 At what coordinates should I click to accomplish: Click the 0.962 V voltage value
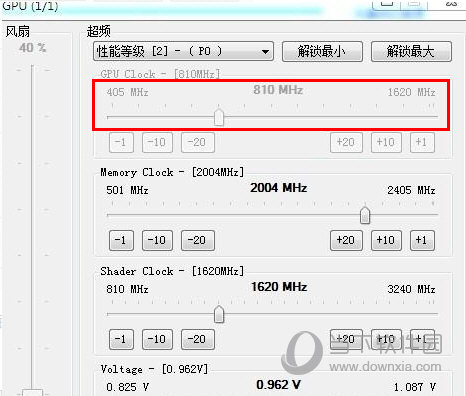(278, 385)
